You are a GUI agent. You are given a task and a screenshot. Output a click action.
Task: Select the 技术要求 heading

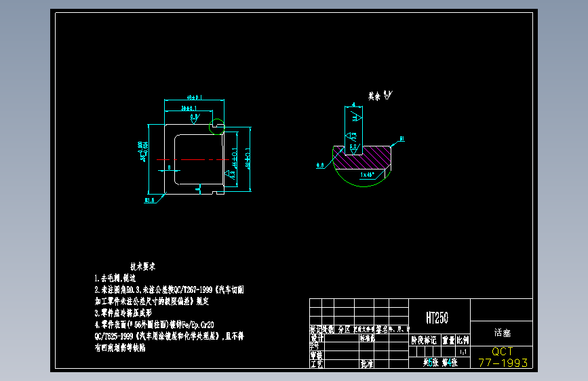click(x=142, y=266)
